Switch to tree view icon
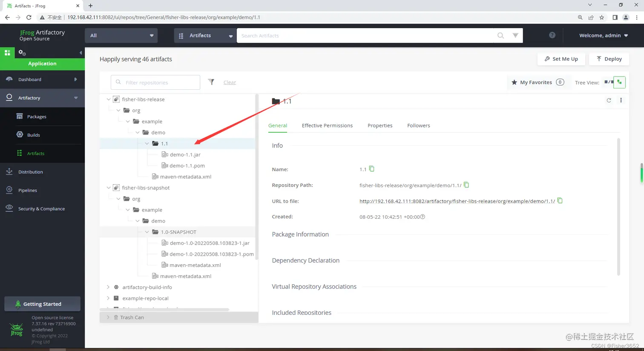Screen dimensions: 644x351 619,82
